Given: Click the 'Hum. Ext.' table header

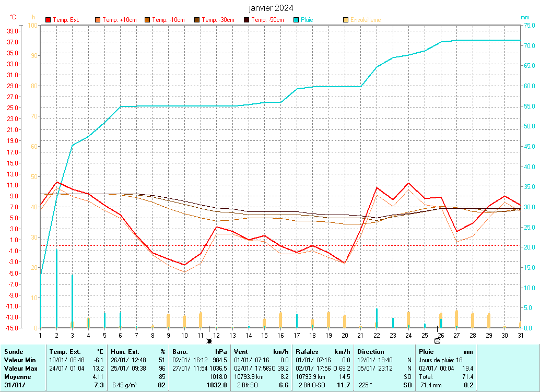Looking at the screenshot, I should tap(125, 352).
